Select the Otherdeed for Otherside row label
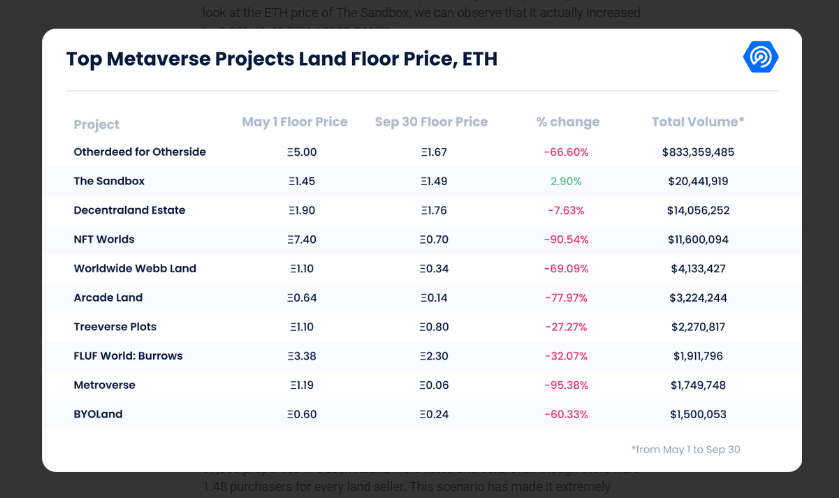The image size is (839, 498). [x=140, y=152]
